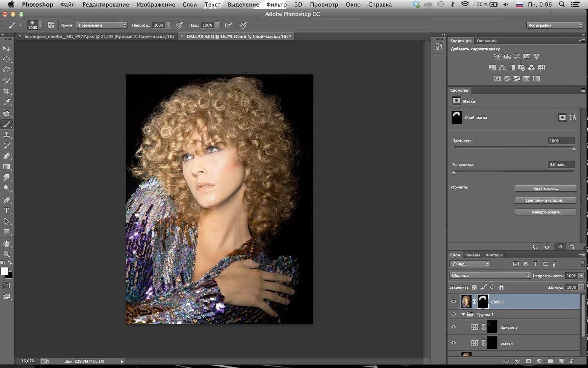
Task: Open the Выделение menu
Action: (x=243, y=4)
